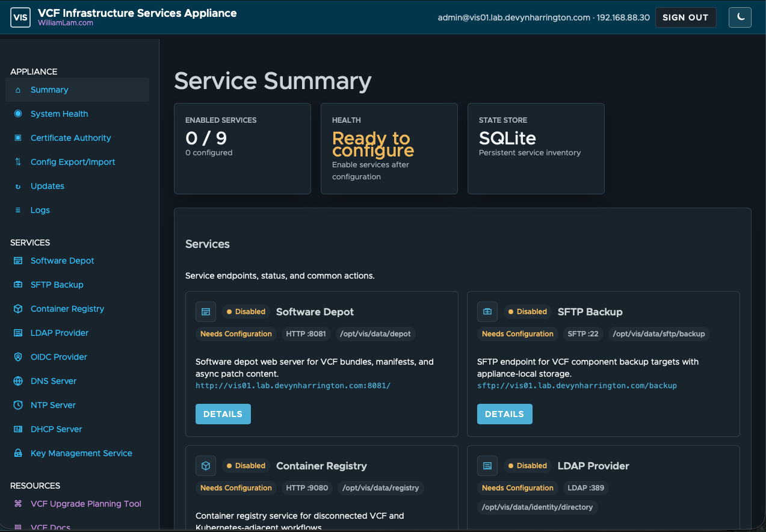Open DNS Server in sidebar

click(77, 381)
